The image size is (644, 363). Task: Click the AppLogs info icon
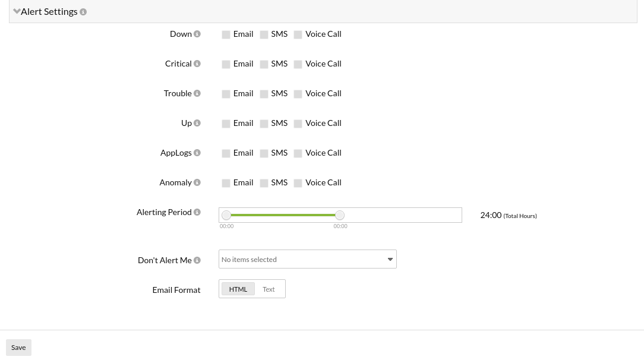(x=197, y=153)
